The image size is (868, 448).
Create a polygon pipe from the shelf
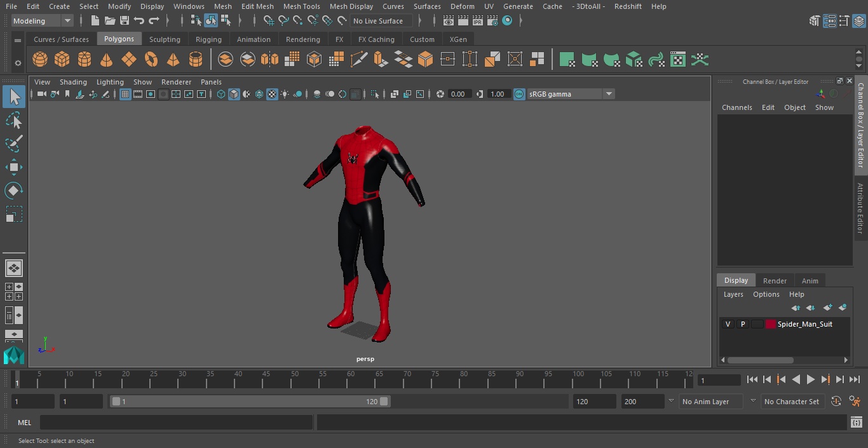coord(196,60)
